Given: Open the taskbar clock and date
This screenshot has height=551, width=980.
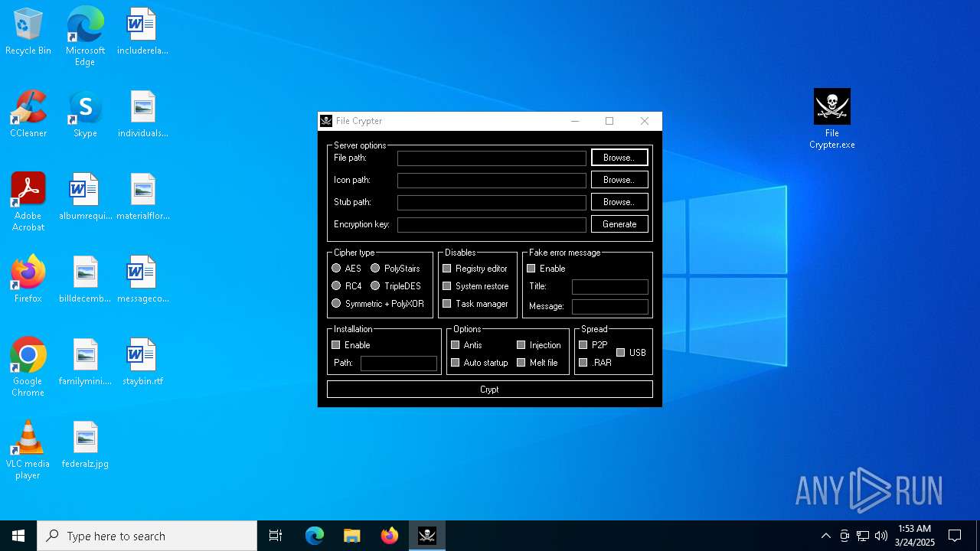Looking at the screenshot, I should 914,536.
